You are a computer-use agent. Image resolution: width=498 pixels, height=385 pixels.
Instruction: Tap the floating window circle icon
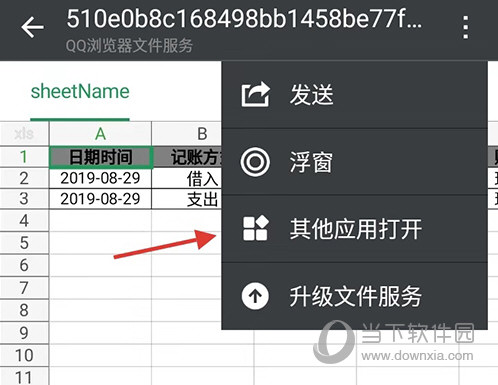click(255, 162)
